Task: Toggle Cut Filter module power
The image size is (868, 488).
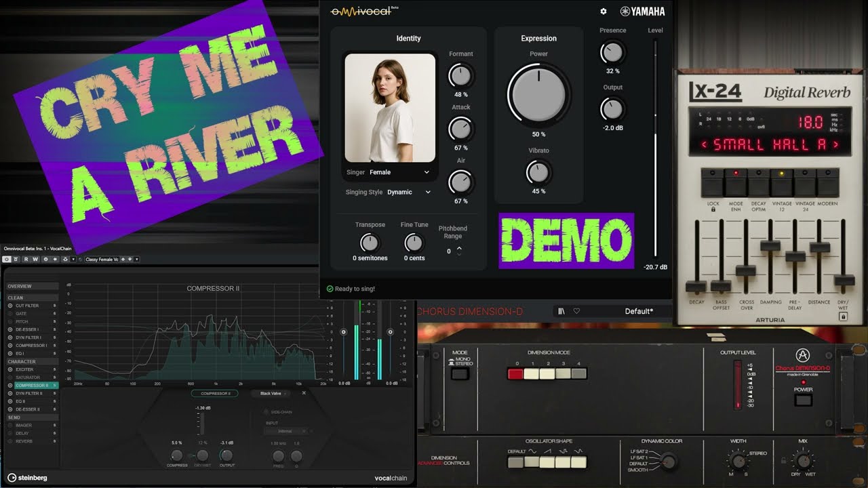Action: 11,306
